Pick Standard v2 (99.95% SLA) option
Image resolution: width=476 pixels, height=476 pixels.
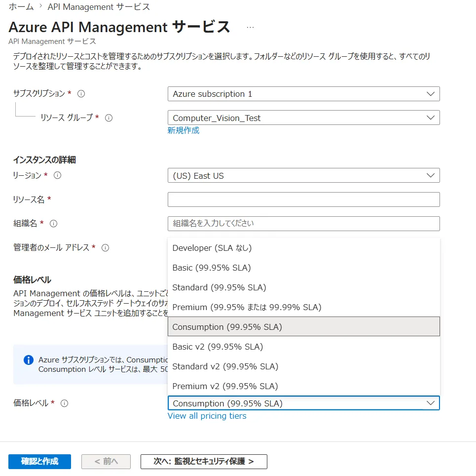(303, 366)
